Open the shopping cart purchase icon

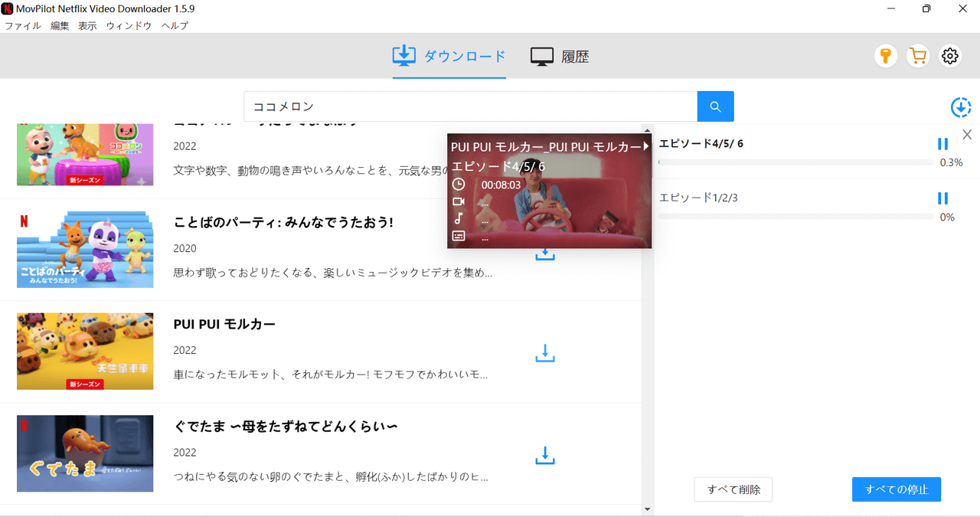[x=917, y=56]
